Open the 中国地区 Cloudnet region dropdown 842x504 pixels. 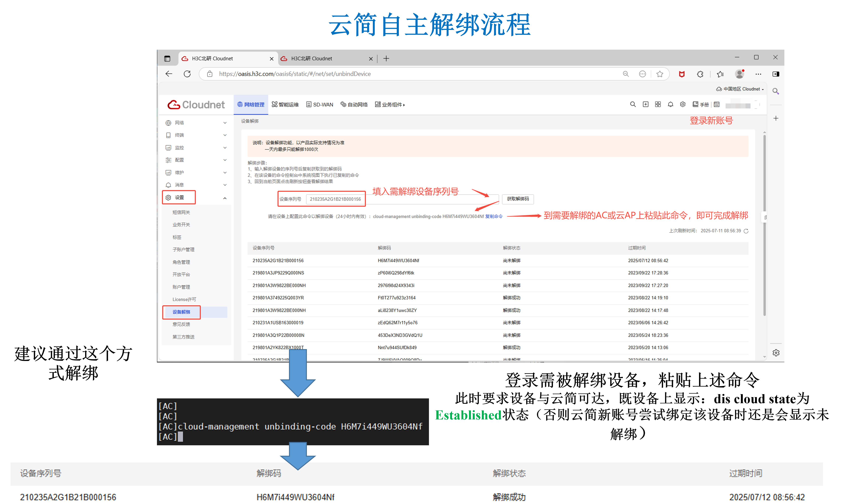pos(742,89)
